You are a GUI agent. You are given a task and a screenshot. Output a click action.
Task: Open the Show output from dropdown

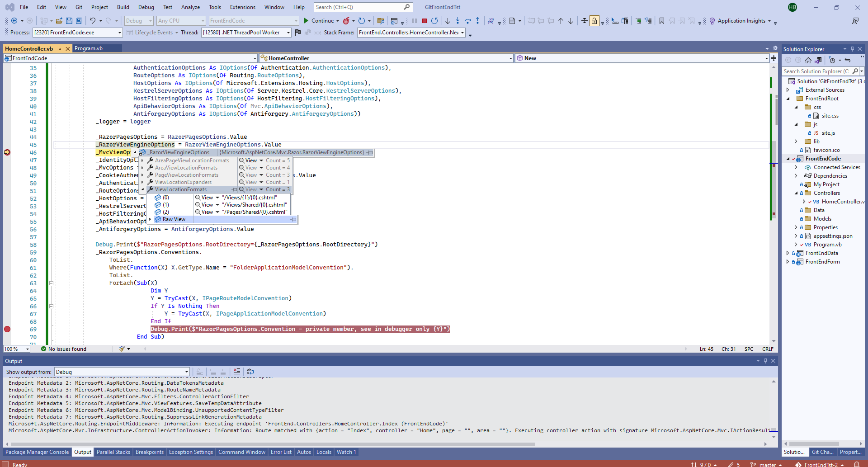point(187,372)
